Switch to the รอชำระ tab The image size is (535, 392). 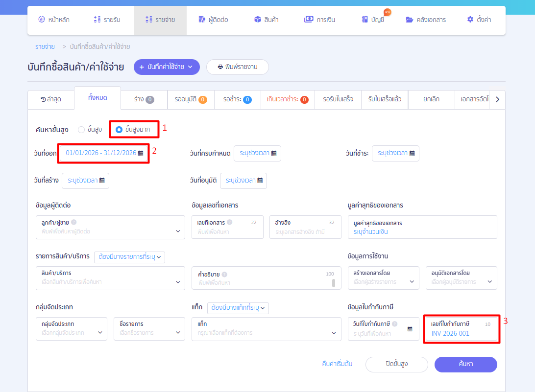[238, 99]
